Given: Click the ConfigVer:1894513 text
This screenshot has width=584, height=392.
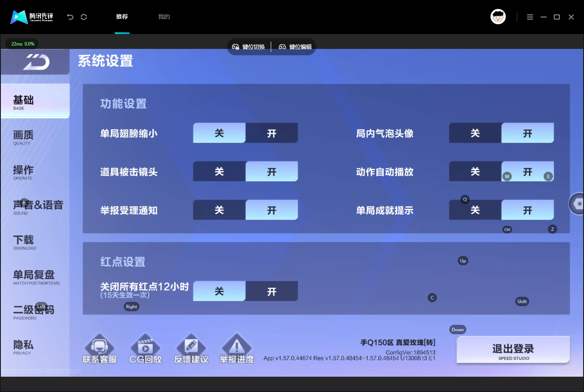Looking at the screenshot, I should [x=411, y=352].
